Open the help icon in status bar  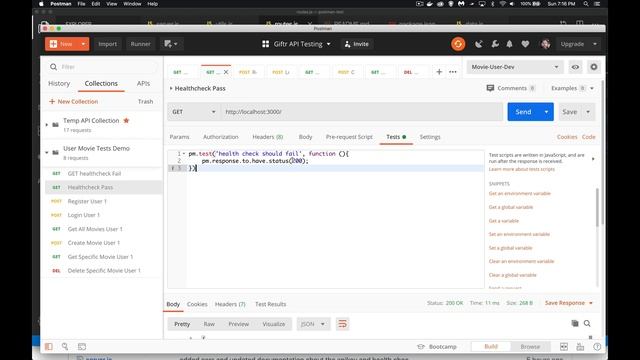[x=597, y=347]
